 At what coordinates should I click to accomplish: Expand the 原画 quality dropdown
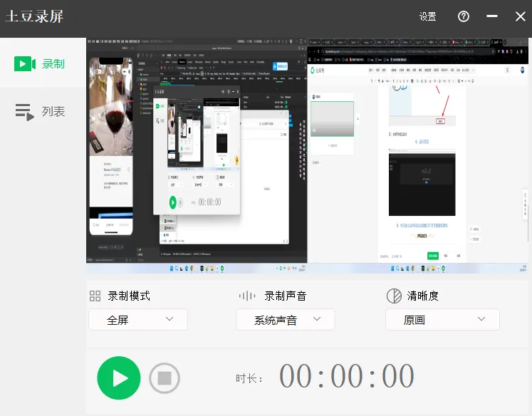pyautogui.click(x=442, y=319)
